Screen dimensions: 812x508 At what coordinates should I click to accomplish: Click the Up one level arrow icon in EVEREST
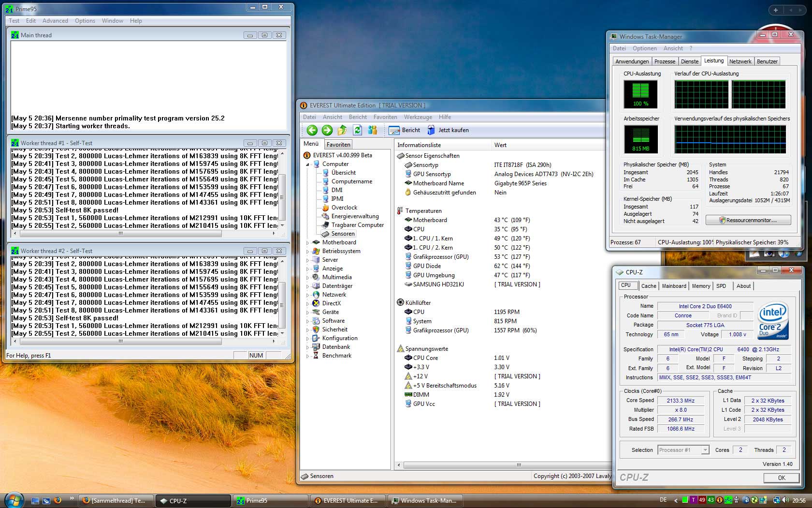pos(342,130)
